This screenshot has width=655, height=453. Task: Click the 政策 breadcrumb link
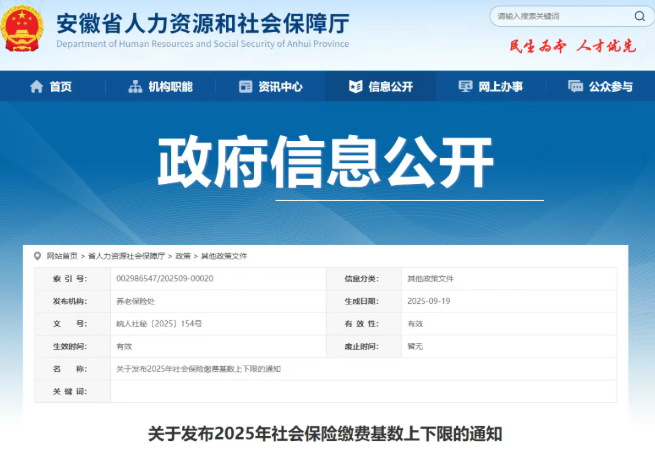click(184, 256)
